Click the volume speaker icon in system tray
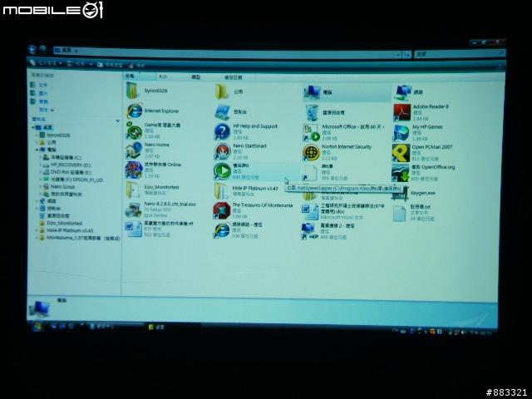532x399 pixels. click(463, 332)
